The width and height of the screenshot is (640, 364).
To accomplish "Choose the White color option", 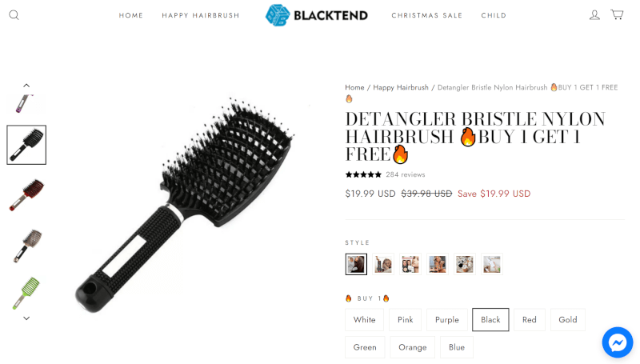I will (365, 319).
